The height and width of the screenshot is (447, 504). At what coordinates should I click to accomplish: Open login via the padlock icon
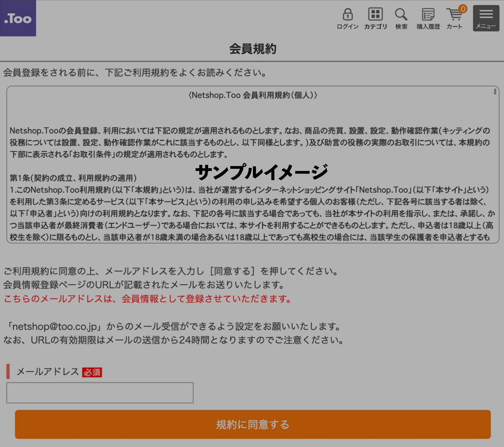click(348, 14)
